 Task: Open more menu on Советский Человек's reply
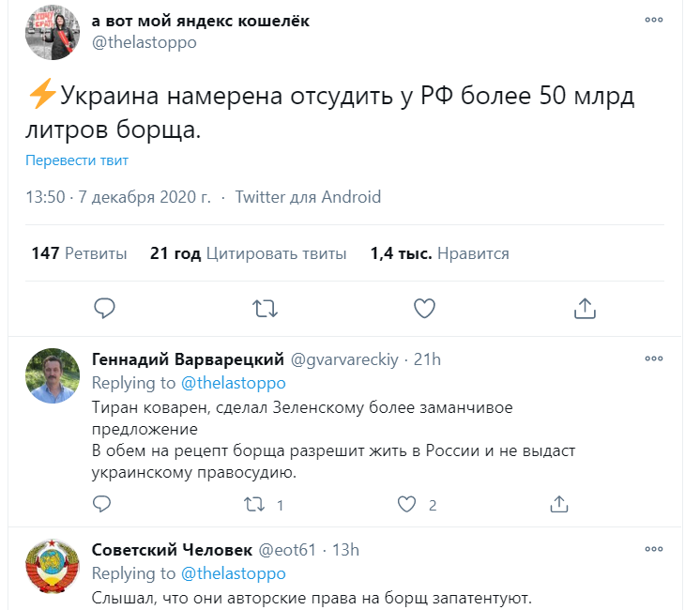click(x=653, y=550)
